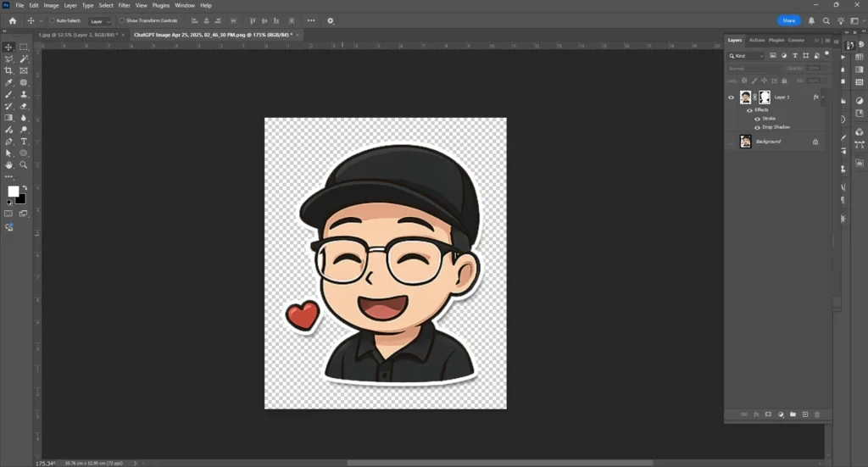Expand more panel tabs chevron
Screen dimensions: 868x467
click(x=816, y=41)
